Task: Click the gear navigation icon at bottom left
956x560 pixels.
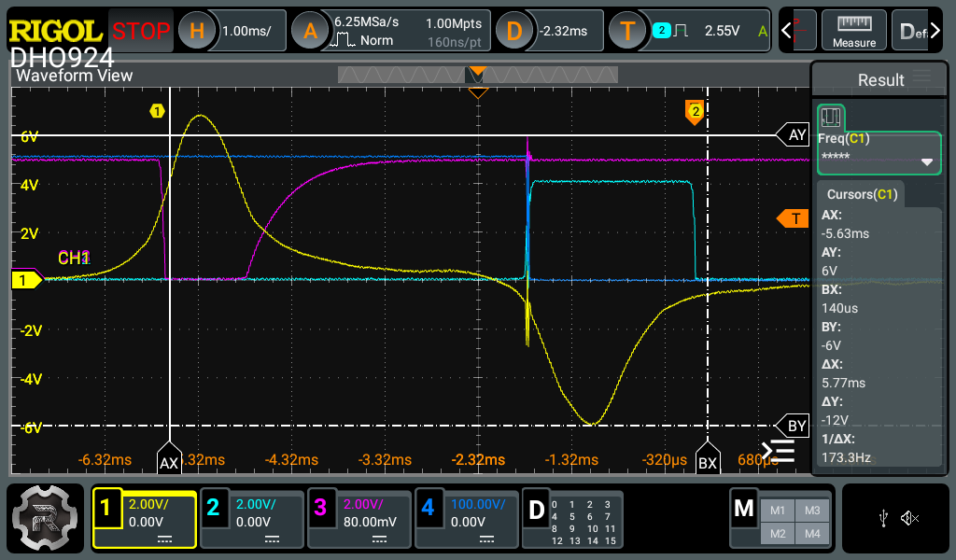Action: click(x=45, y=518)
